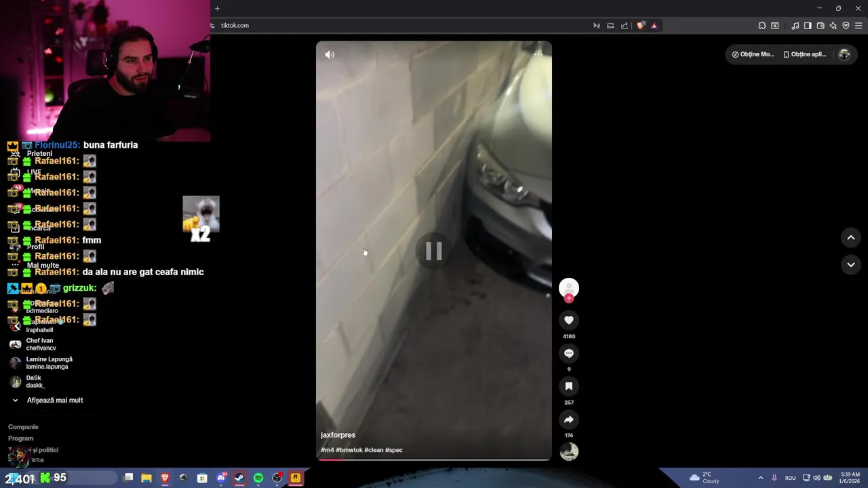Open the sound disc thumbnail
Viewport: 868px width, 488px height.
pyautogui.click(x=569, y=451)
